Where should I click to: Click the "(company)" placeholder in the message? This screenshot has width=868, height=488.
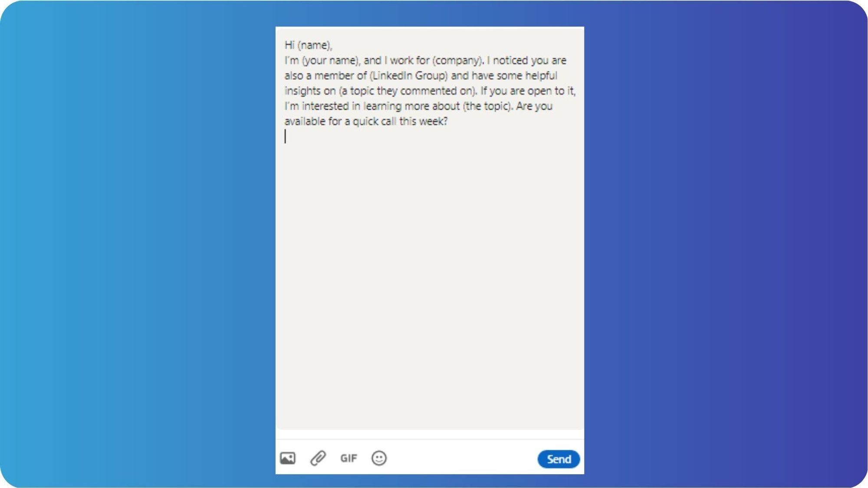pyautogui.click(x=458, y=60)
